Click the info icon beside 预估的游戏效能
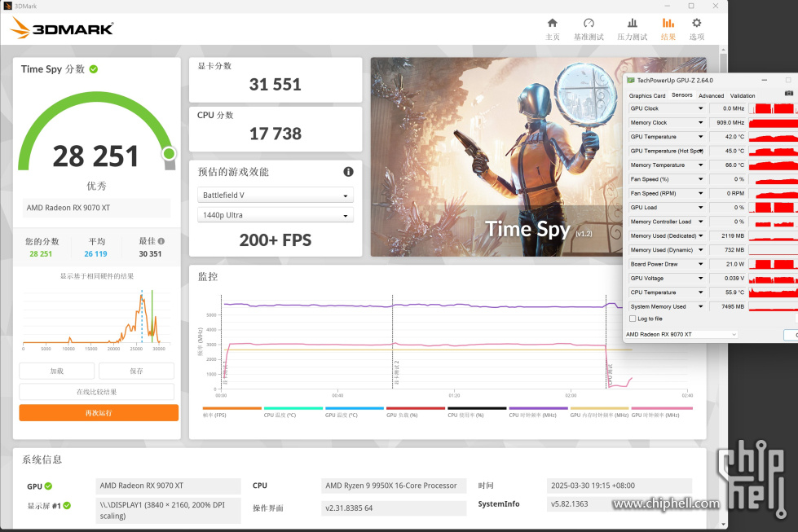 click(x=348, y=172)
